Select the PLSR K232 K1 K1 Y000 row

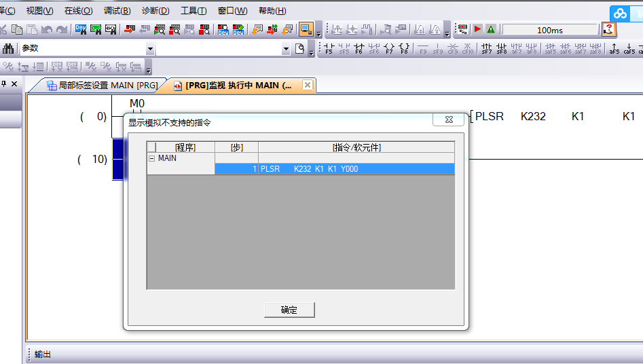[334, 169]
